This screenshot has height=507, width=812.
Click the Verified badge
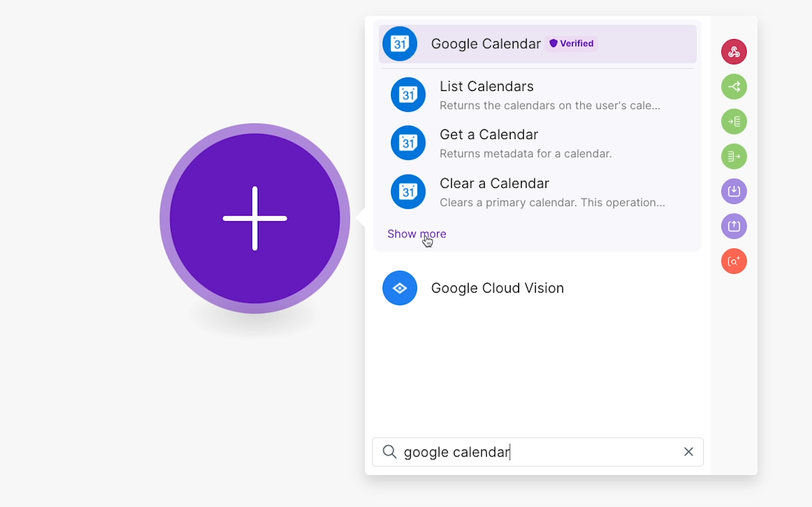[x=571, y=44]
